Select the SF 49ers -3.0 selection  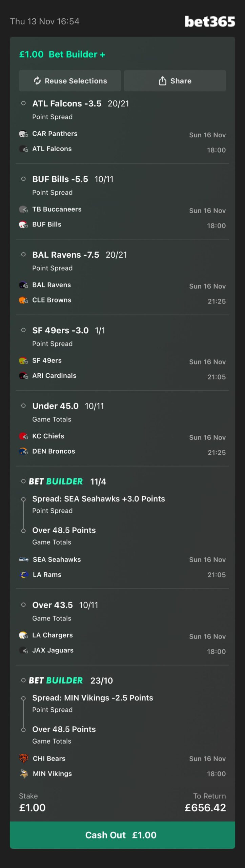pos(60,330)
